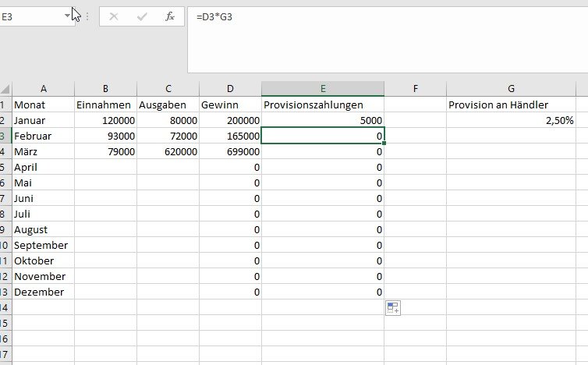
Task: Click cell with value 620000
Action: tap(168, 151)
